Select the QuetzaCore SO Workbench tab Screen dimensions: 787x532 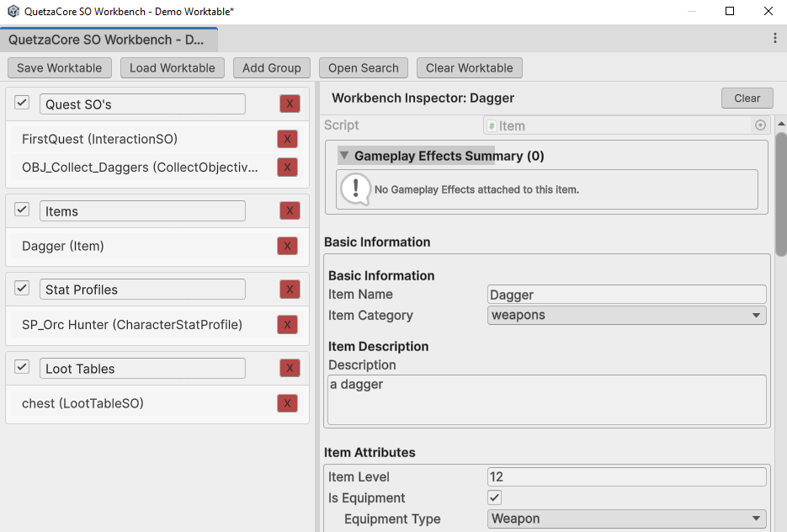107,40
